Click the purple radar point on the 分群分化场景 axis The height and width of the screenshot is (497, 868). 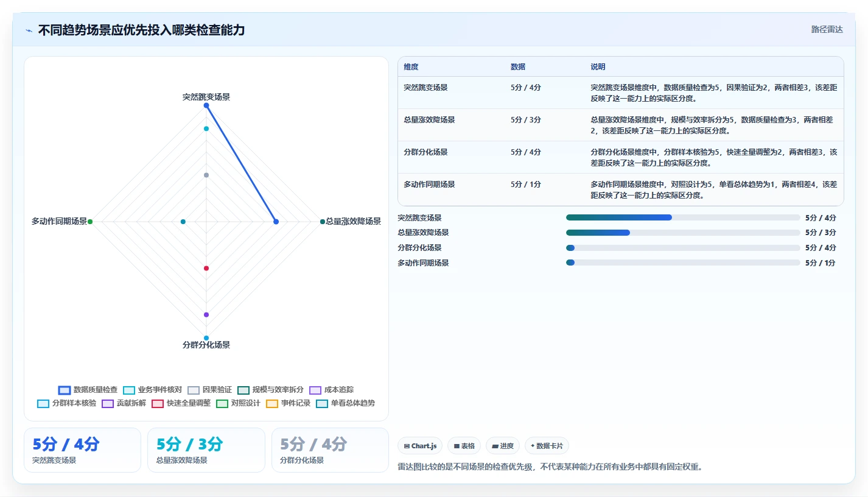[x=206, y=315]
